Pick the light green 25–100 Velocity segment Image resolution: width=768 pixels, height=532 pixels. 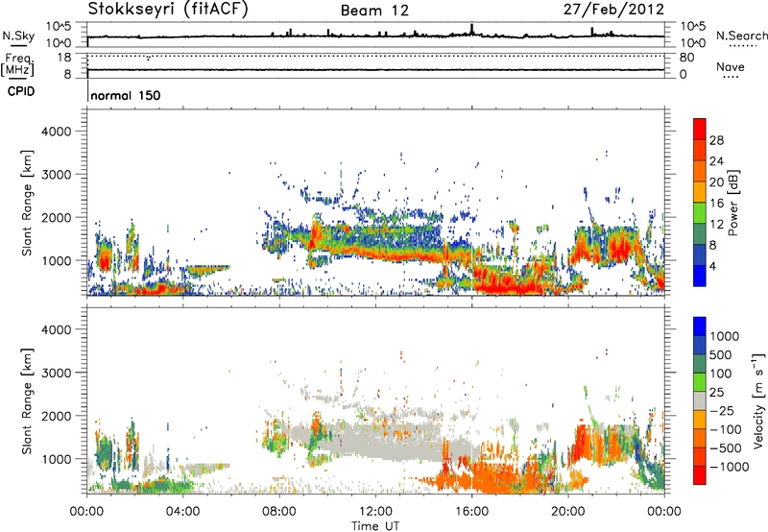pos(700,382)
